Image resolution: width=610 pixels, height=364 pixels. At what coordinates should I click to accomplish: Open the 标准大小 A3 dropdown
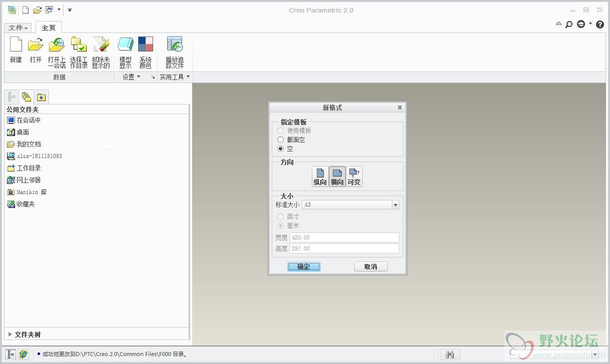click(395, 204)
